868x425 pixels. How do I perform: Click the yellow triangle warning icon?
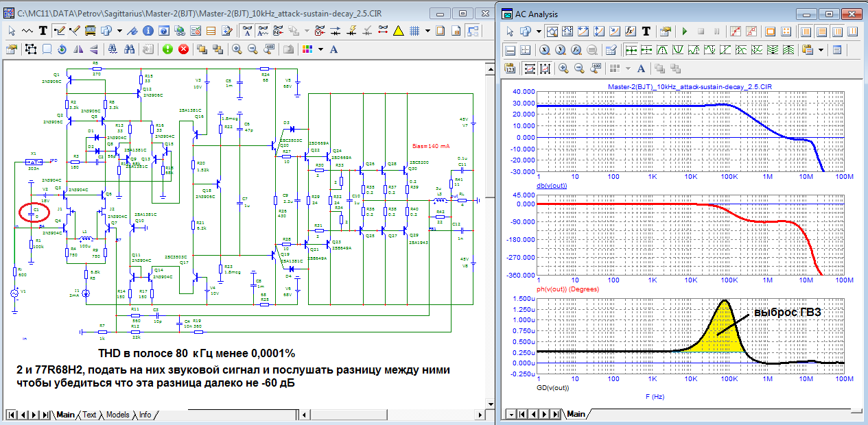click(x=398, y=30)
